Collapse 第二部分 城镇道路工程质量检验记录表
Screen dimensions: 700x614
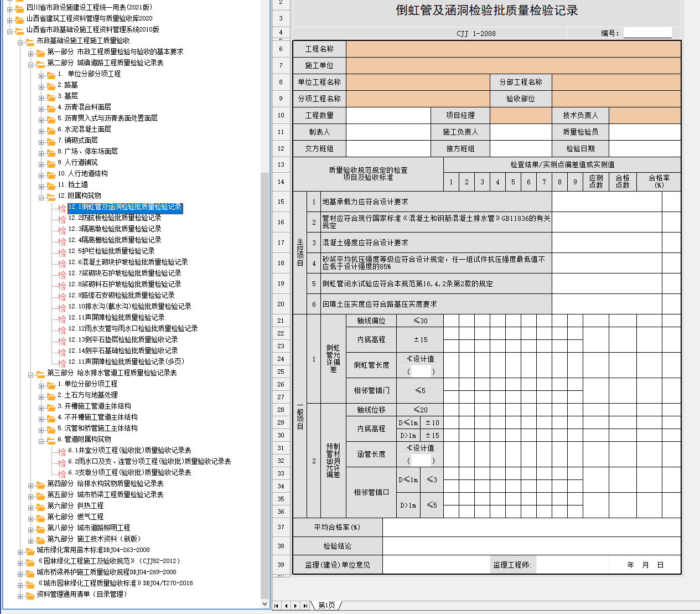click(31, 64)
